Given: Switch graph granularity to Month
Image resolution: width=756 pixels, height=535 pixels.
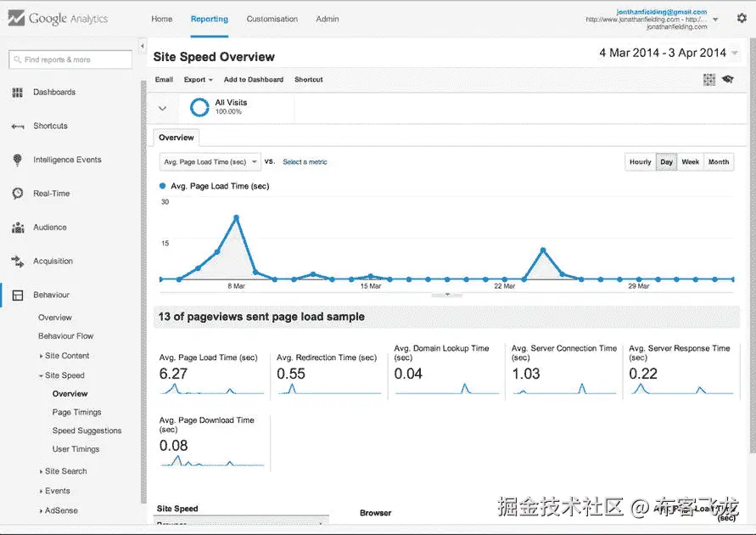Looking at the screenshot, I should tap(719, 162).
